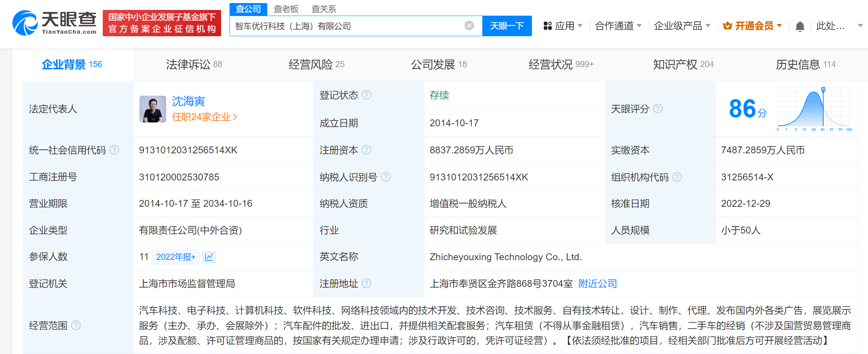This screenshot has width=868, height=354.
Task: Expand the 应用 dropdown menu
Action: tap(563, 26)
